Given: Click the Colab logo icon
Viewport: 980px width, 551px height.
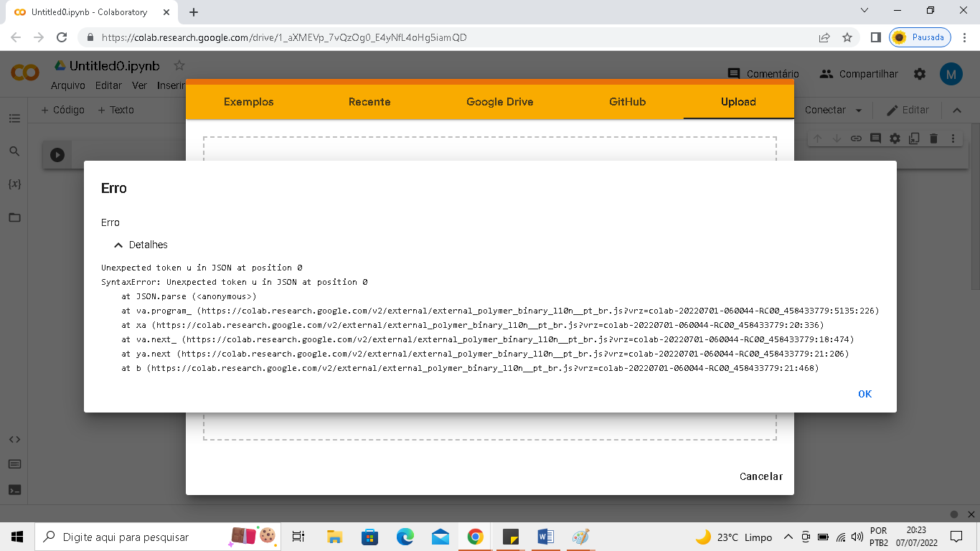Looking at the screenshot, I should [25, 72].
